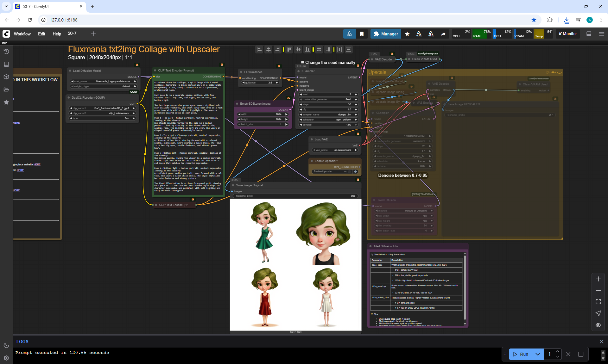Click the share arrow icon
This screenshot has height=364, width=608.
(x=443, y=34)
